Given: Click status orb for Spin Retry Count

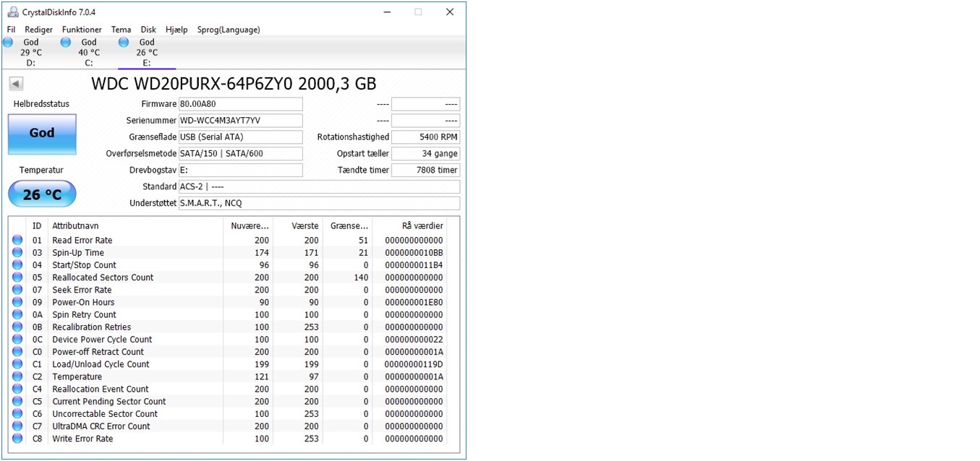Looking at the screenshot, I should tap(17, 314).
